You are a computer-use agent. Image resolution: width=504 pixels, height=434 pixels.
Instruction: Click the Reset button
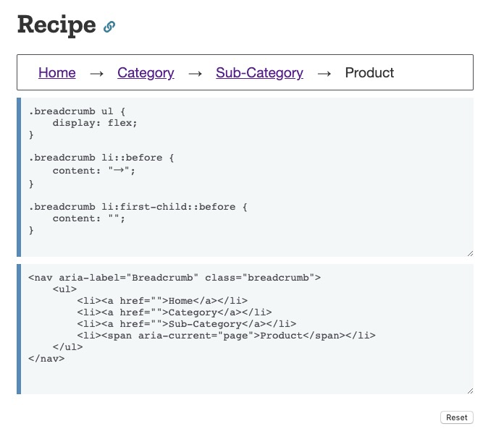(456, 417)
